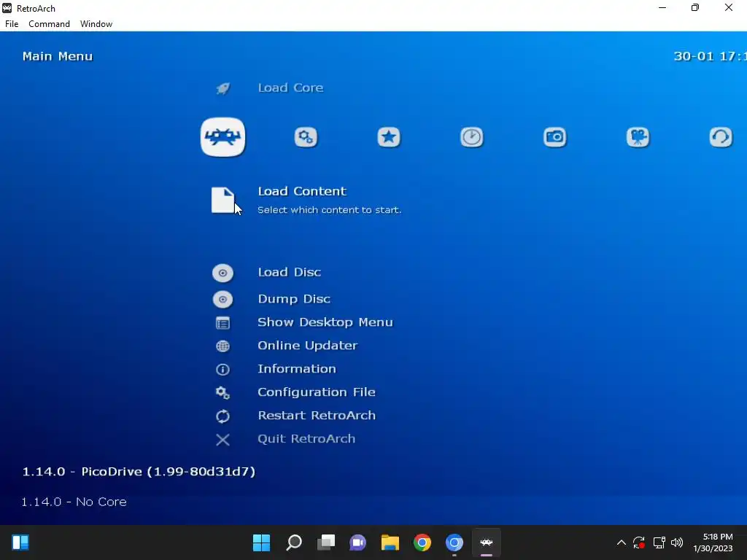
Task: Open taskbar Search magnifier
Action: (x=294, y=542)
